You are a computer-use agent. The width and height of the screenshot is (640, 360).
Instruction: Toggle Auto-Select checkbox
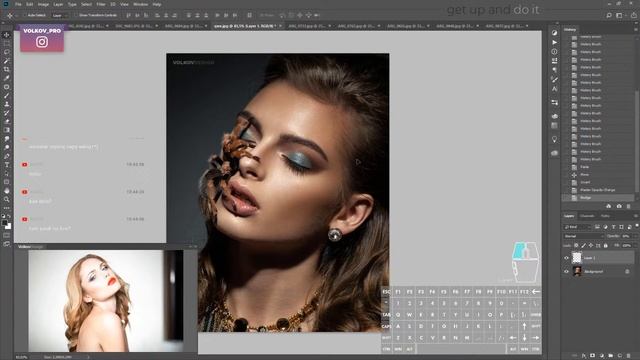(24, 15)
